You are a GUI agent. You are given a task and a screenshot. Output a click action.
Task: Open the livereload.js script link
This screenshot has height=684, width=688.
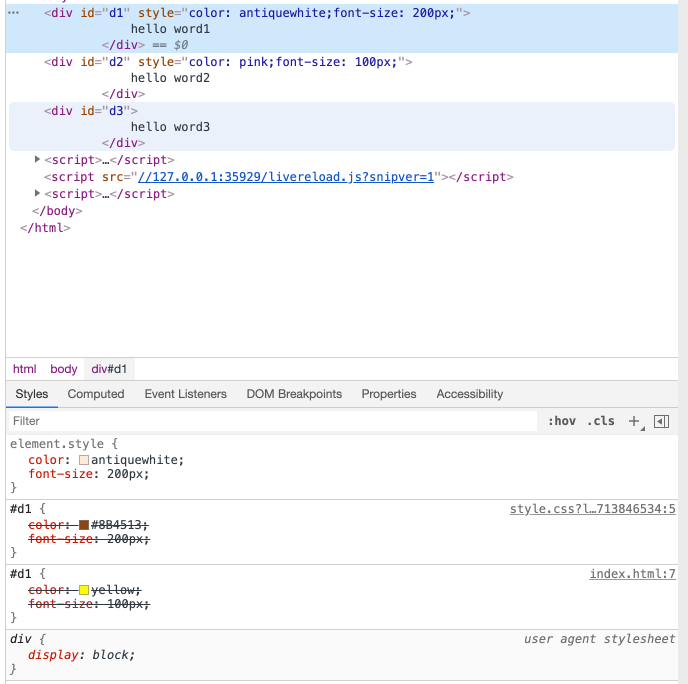coord(286,177)
